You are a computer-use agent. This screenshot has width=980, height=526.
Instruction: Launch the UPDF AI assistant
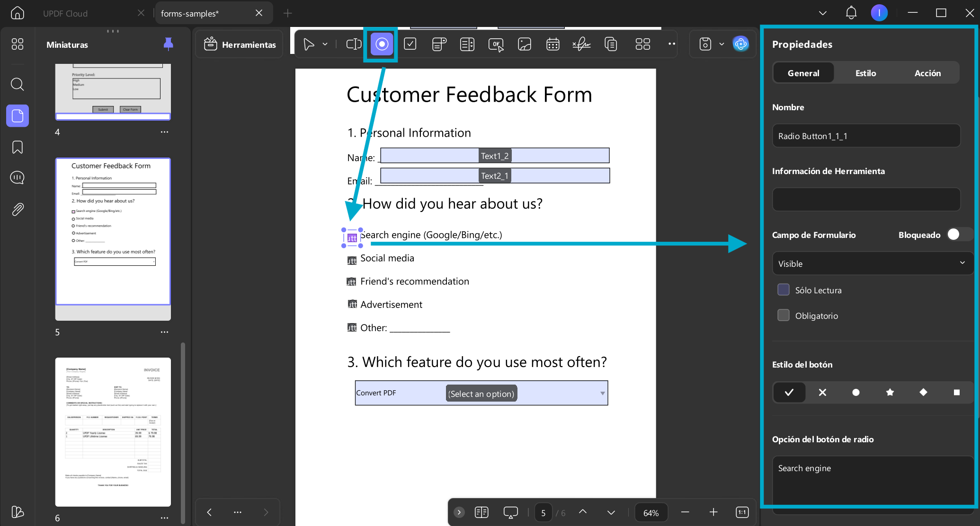pyautogui.click(x=740, y=44)
